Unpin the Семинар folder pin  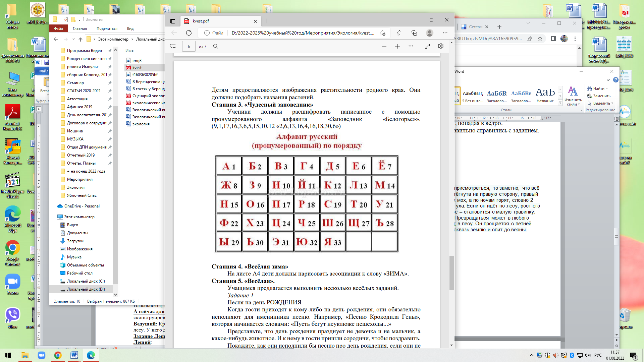[110, 83]
